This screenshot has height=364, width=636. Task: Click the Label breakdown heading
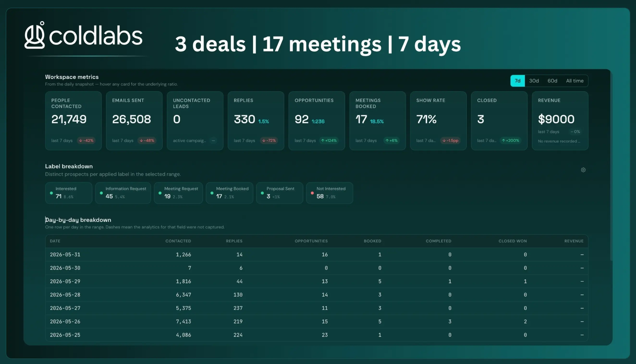pyautogui.click(x=69, y=166)
